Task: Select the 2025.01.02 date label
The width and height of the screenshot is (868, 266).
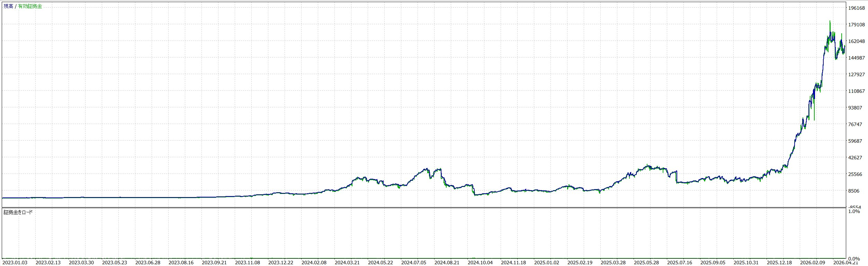Action: [x=547, y=263]
